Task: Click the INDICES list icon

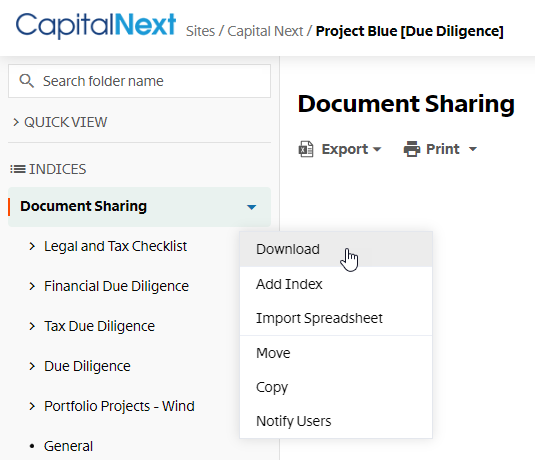Action: click(x=18, y=169)
